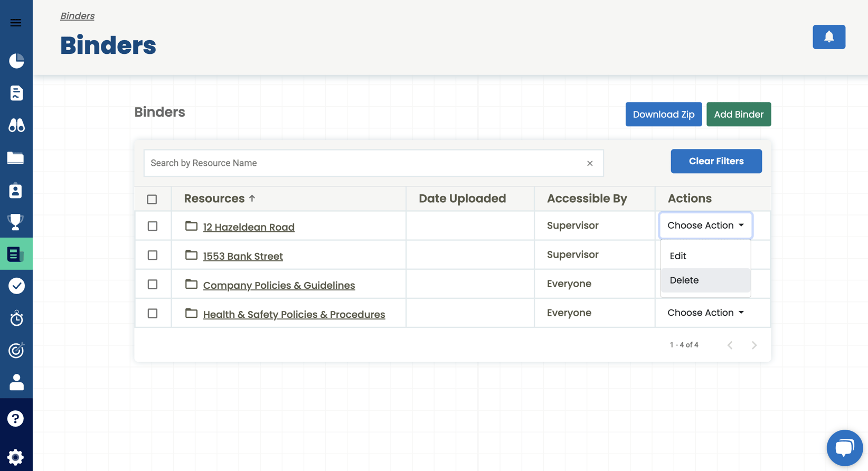The image size is (868, 471).
Task: Open the help question mark icon
Action: click(16, 419)
